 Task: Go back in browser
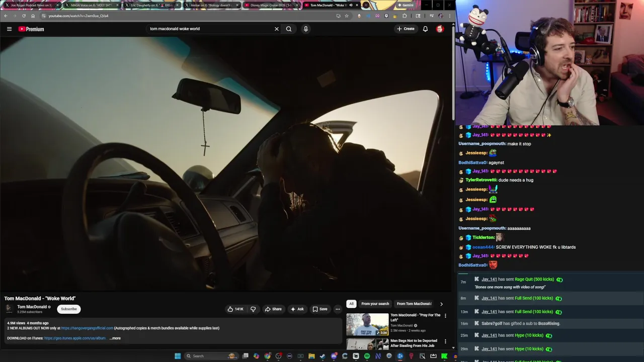point(6,16)
